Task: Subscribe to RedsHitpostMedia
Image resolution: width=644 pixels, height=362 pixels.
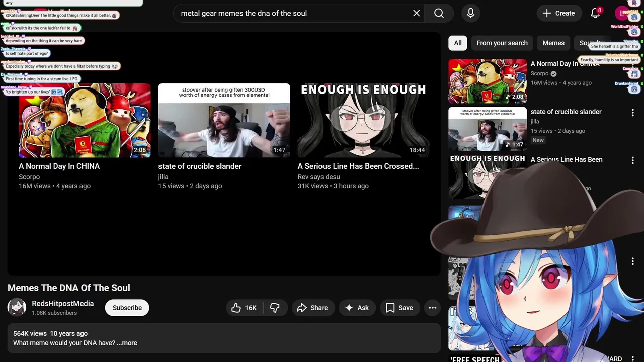Action: coord(127,308)
